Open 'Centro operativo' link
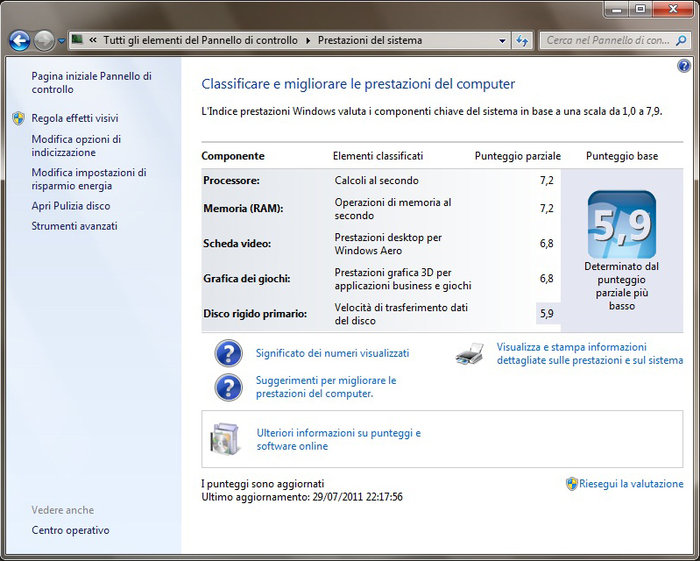 point(70,530)
